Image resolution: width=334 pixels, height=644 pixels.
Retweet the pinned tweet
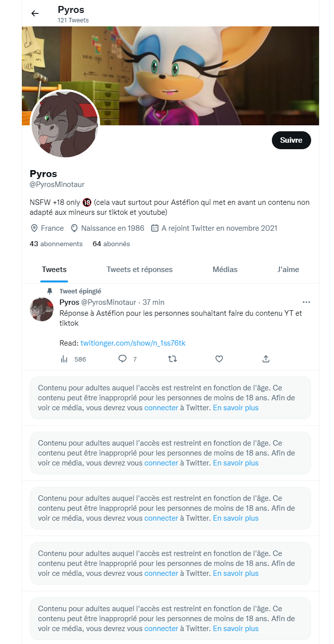click(173, 359)
